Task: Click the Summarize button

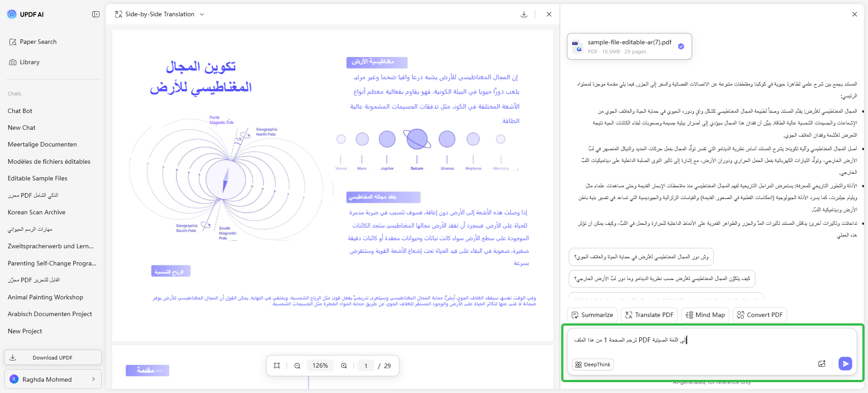Action: coord(592,315)
